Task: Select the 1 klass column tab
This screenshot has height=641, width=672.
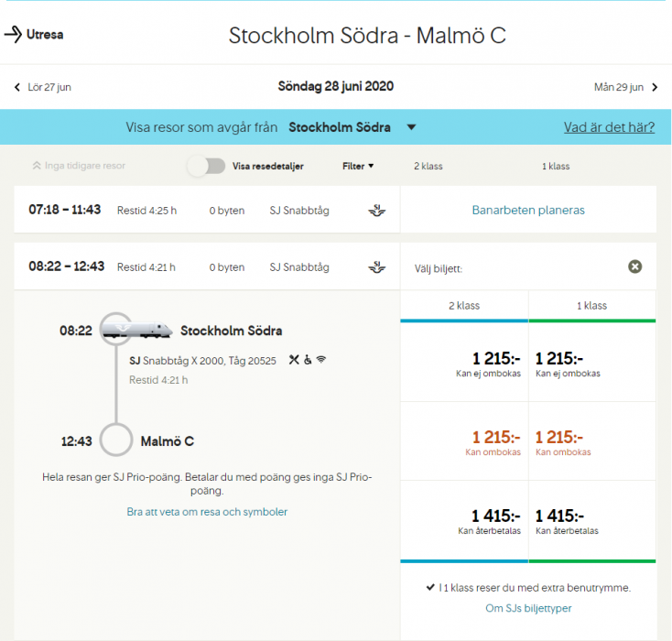Action: [592, 306]
